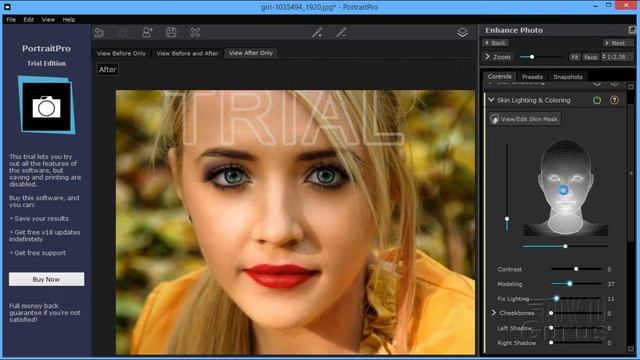Click the Enhance Photo panel undock icon
Screen dimensions: 640x360
[632, 29]
